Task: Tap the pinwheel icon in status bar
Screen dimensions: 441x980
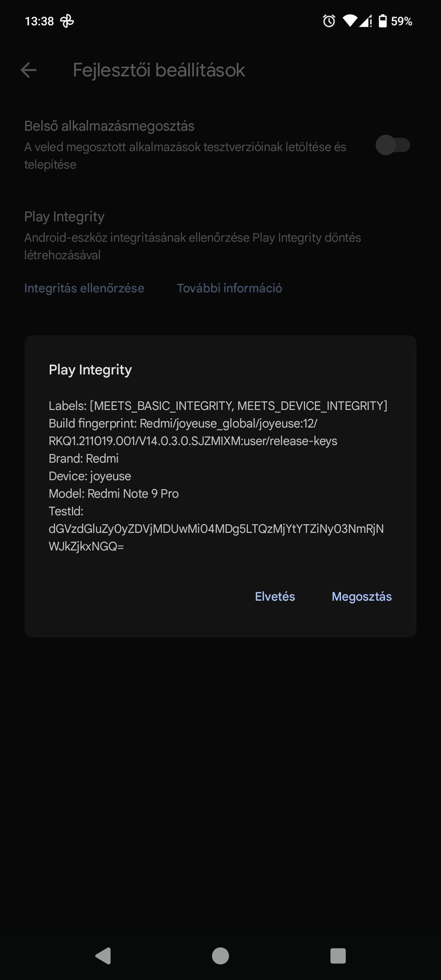Action: coord(67,21)
